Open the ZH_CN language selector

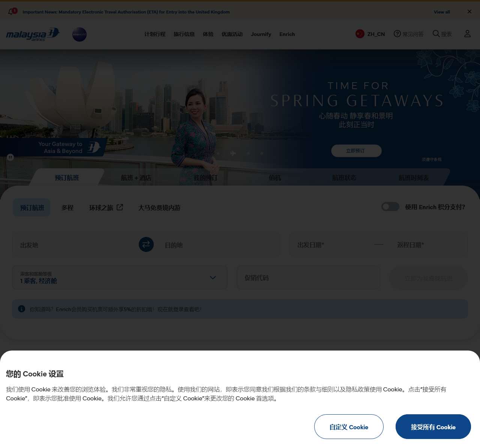(x=370, y=34)
